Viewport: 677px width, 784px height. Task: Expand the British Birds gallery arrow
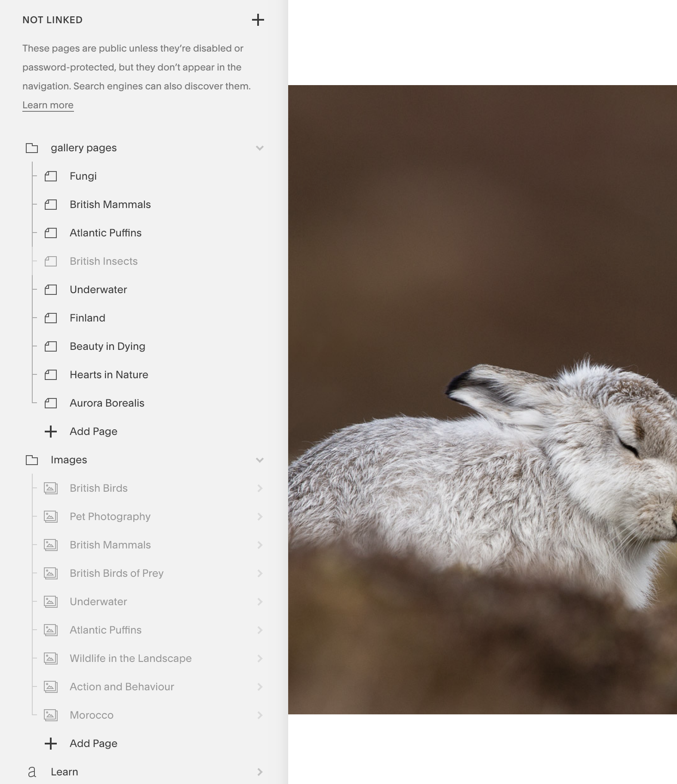pos(260,488)
